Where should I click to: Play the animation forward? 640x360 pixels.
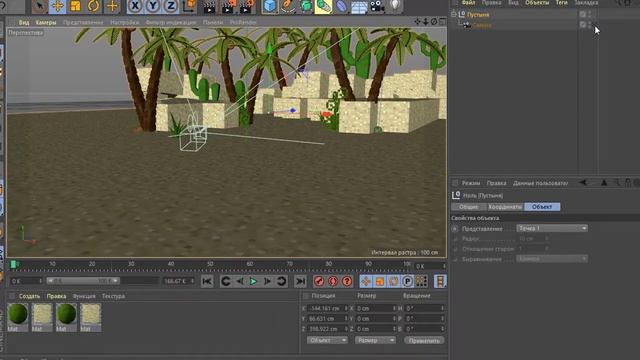253,281
